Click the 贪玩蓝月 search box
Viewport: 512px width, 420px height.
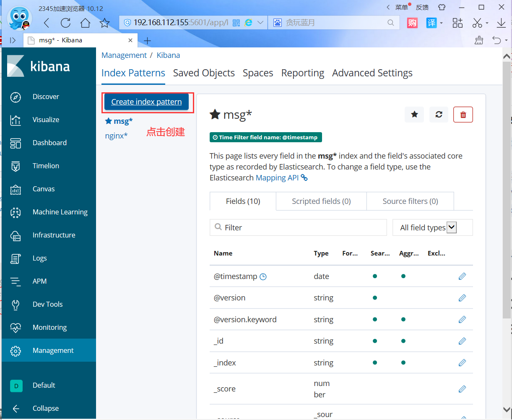(334, 23)
